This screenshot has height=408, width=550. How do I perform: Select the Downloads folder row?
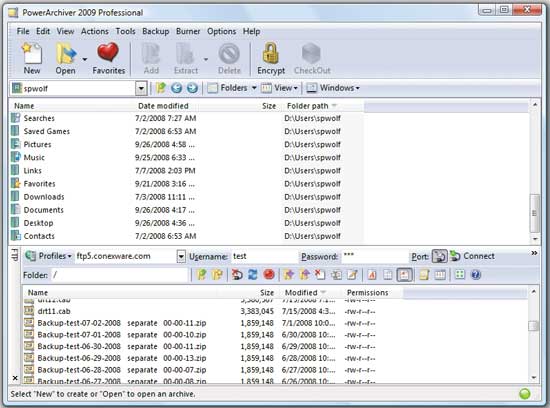click(43, 197)
